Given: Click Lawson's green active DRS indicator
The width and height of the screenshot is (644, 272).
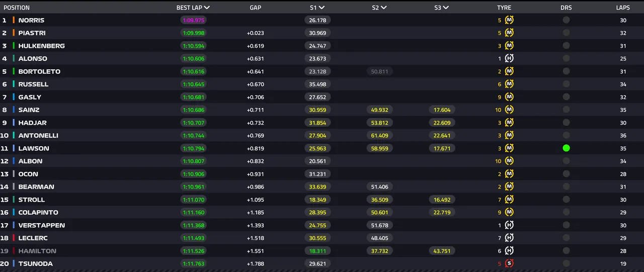Looking at the screenshot, I should pos(566,148).
